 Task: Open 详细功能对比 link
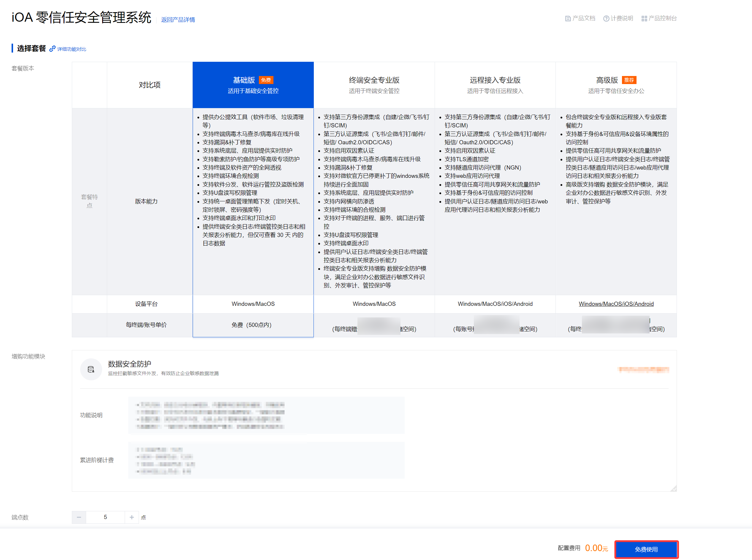pyautogui.click(x=72, y=49)
